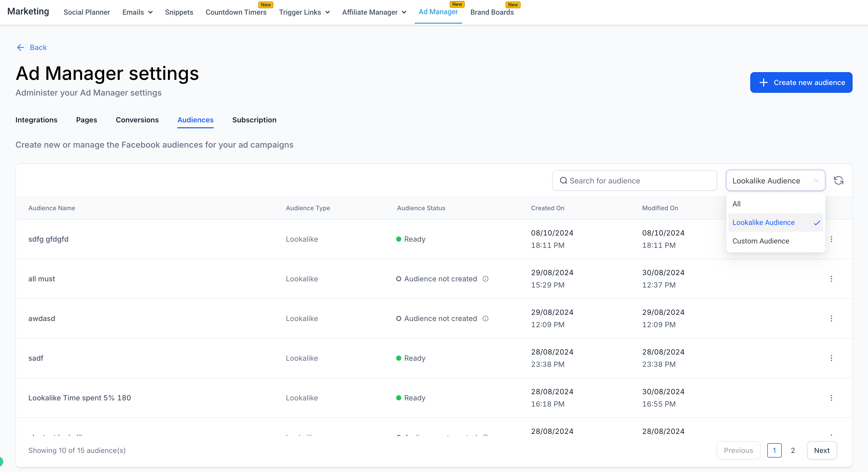
Task: Open Countdown Timers page
Action: point(236,12)
